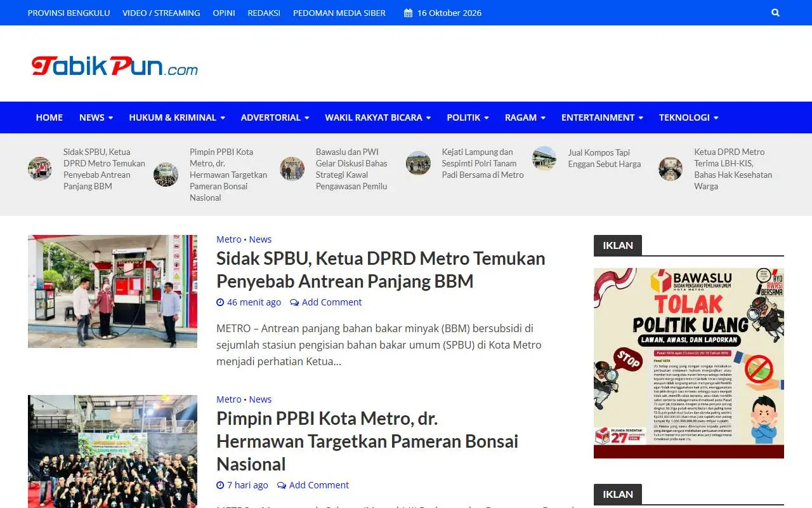
Task: Open round thumbnail for Jual Kompos item
Action: (x=544, y=158)
